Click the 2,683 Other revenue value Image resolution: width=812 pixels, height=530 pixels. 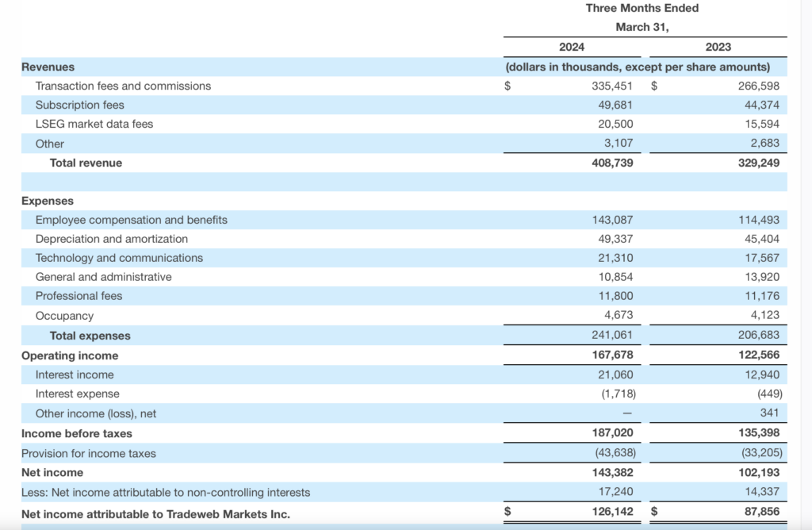pos(765,143)
